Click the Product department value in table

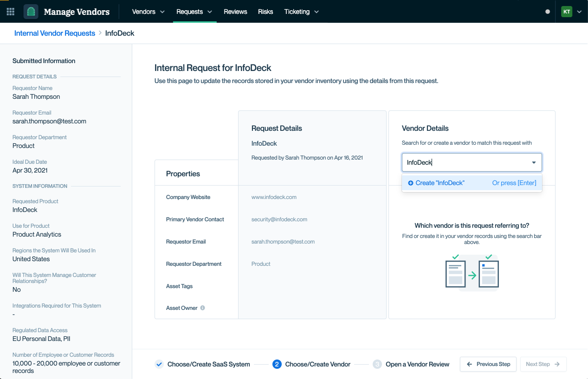(261, 264)
